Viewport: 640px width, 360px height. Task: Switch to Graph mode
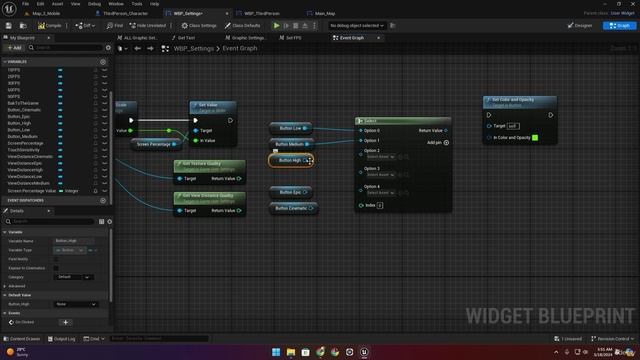[619, 26]
